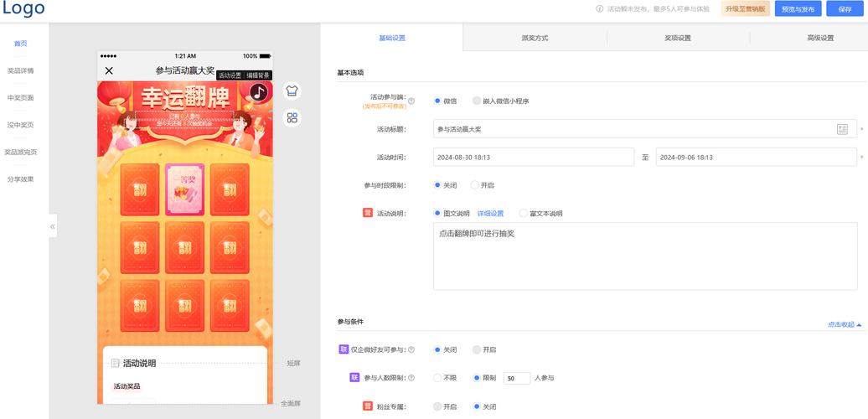Click the 幸运翻牌 banner title in preview
The image size is (868, 419).
pos(185,99)
